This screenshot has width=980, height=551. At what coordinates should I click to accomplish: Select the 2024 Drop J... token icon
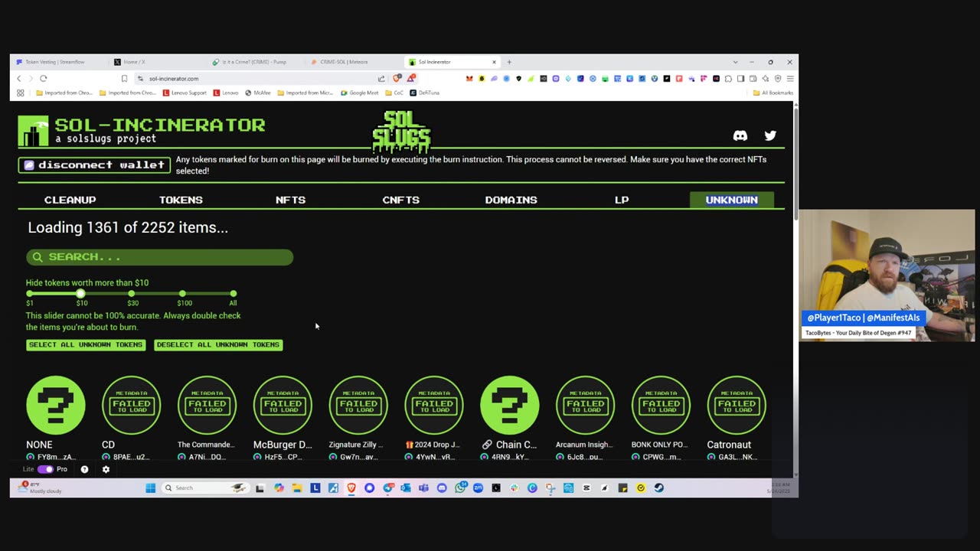click(434, 405)
